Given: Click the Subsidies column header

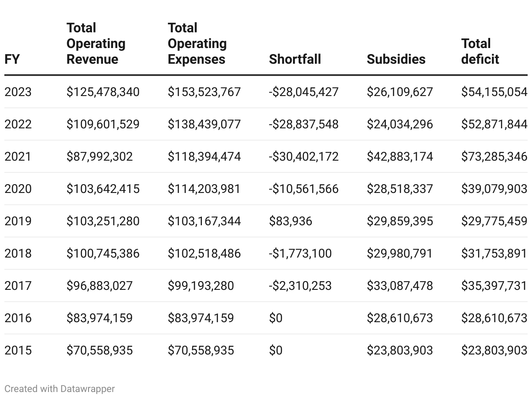Looking at the screenshot, I should click(396, 59).
